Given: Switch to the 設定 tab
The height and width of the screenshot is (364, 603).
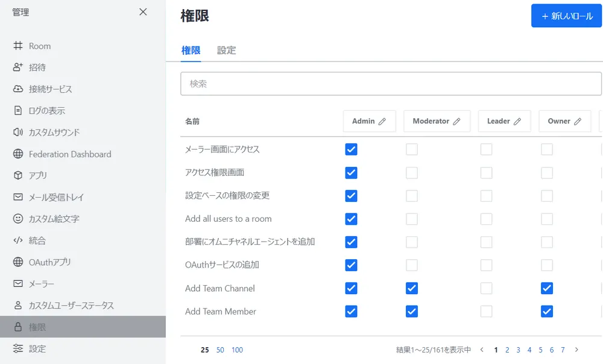Looking at the screenshot, I should click(227, 51).
